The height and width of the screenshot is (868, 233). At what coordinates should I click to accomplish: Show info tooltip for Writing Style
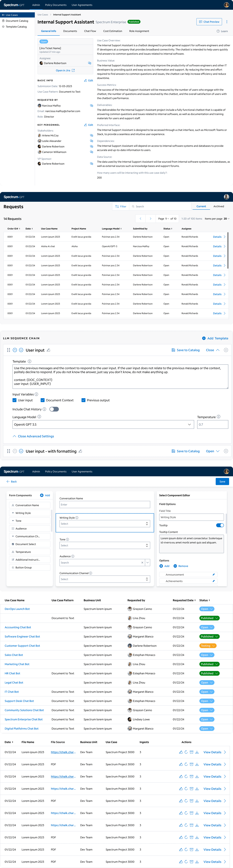tap(77, 518)
